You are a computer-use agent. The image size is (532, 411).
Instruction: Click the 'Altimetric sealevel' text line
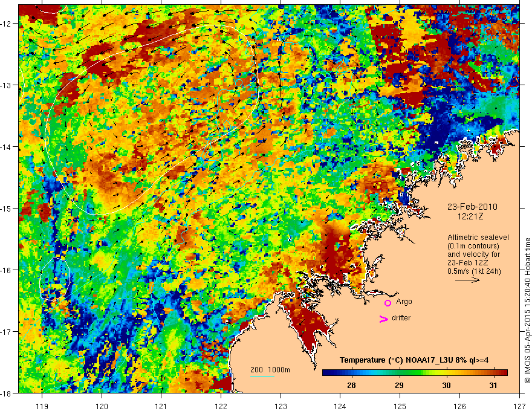click(x=478, y=238)
